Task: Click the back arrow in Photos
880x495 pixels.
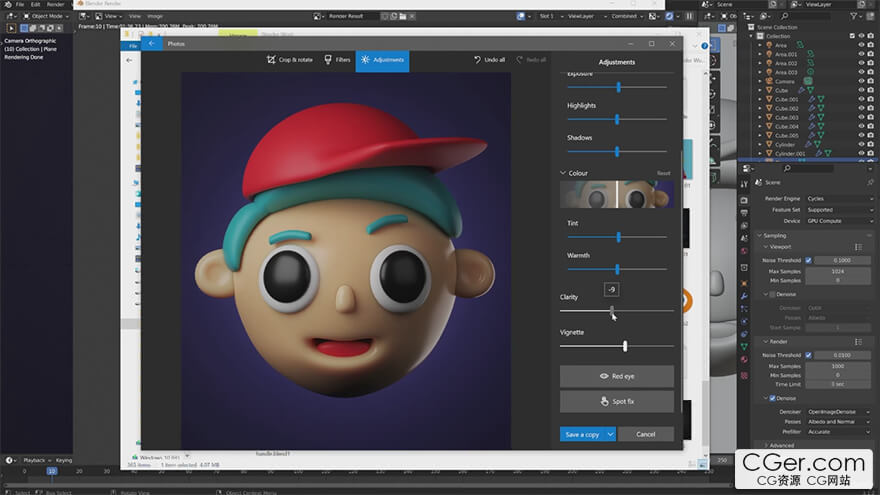Action: click(152, 43)
